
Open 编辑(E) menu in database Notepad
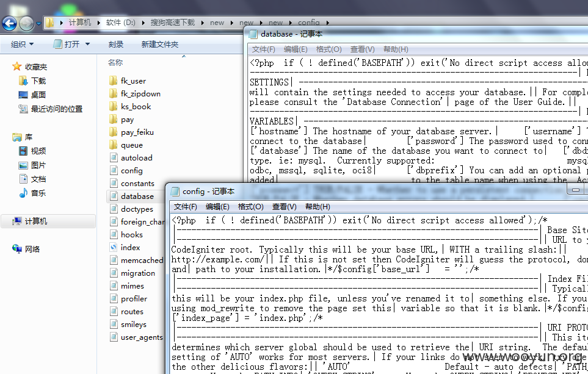296,49
